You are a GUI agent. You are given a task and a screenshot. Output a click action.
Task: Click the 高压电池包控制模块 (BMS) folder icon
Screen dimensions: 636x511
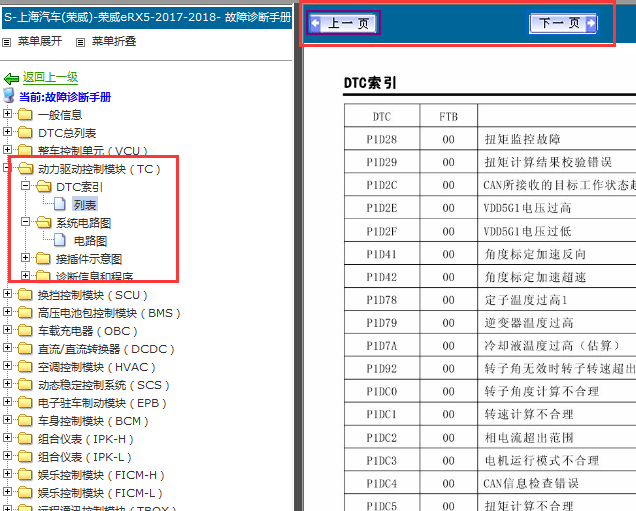pyautogui.click(x=25, y=312)
